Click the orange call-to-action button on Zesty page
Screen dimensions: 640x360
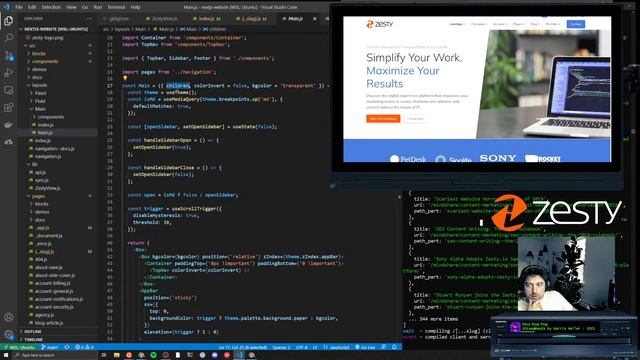[383, 118]
